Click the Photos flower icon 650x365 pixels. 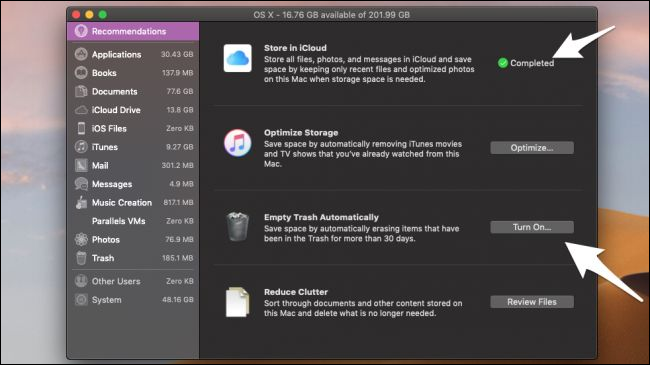(x=81, y=239)
